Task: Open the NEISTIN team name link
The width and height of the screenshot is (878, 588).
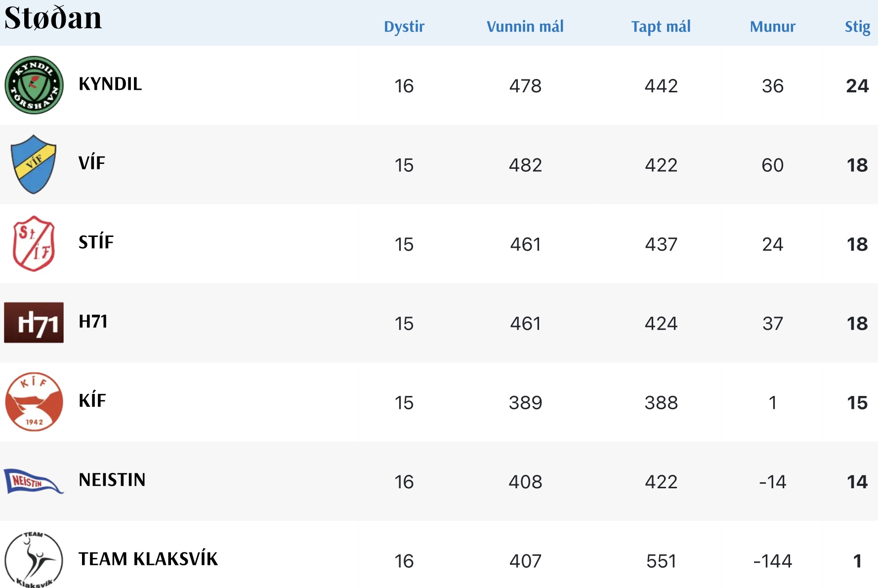Action: tap(112, 480)
